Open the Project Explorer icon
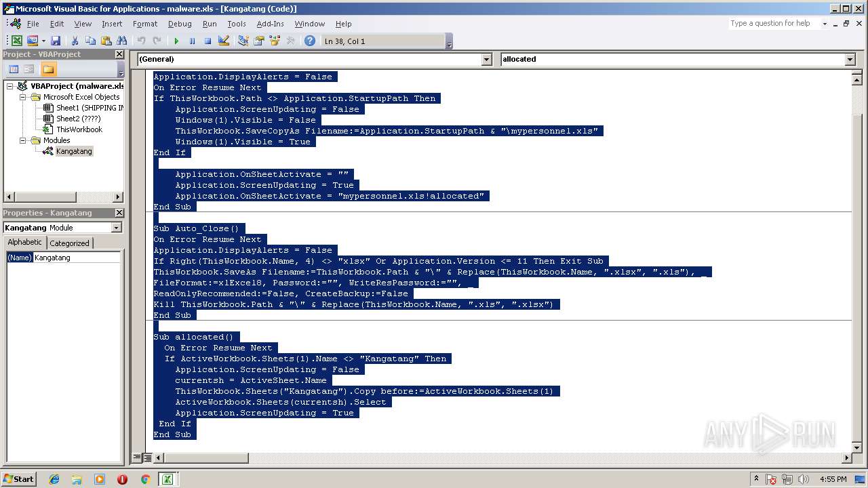 click(243, 41)
